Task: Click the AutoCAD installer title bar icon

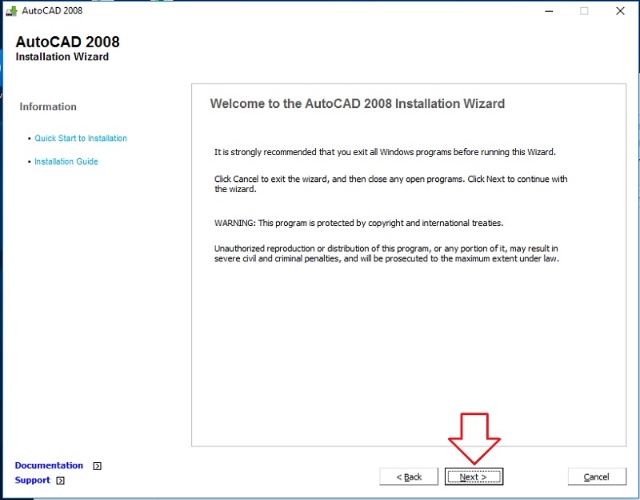Action: pyautogui.click(x=11, y=11)
